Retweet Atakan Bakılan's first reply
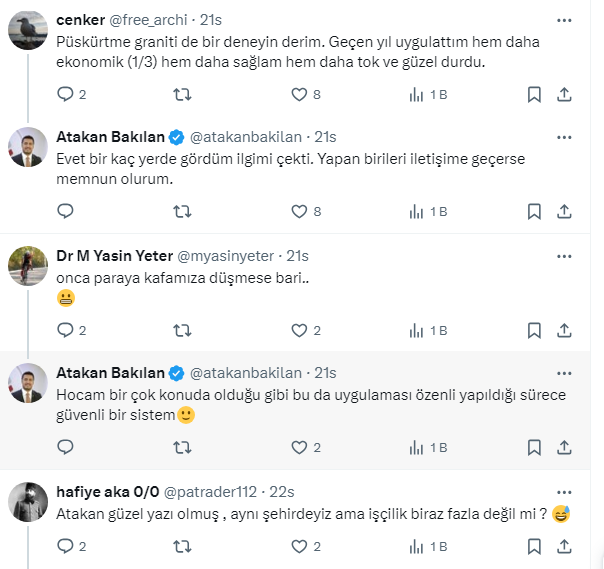This screenshot has width=604, height=569. [183, 211]
